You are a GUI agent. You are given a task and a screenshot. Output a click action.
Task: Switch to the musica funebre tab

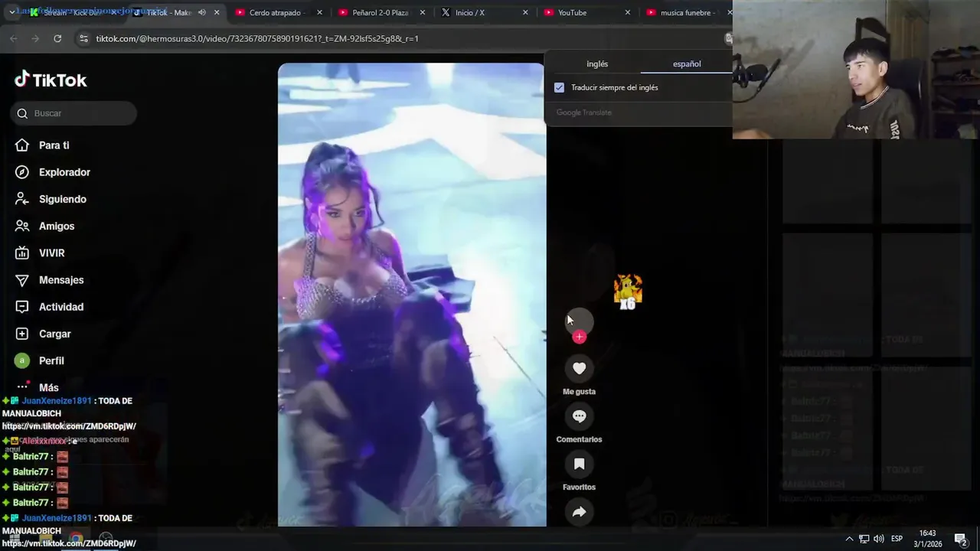[688, 12]
